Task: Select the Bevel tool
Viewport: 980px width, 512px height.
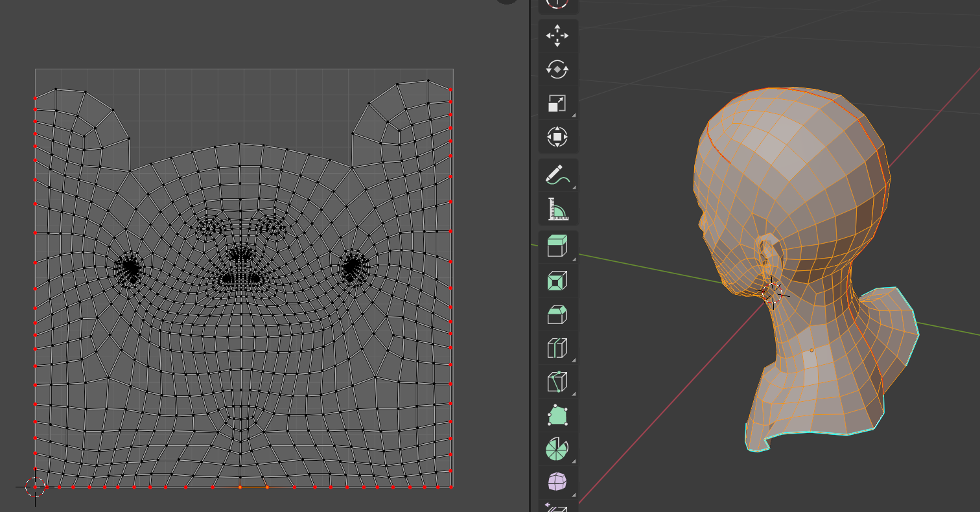Action: (557, 314)
